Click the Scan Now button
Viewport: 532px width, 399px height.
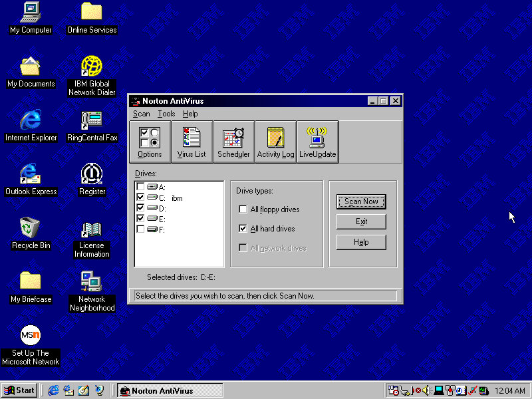click(x=361, y=201)
